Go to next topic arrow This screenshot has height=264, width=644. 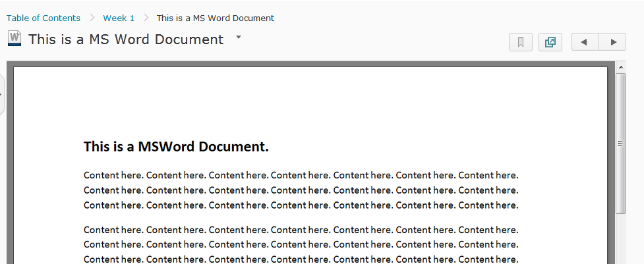click(613, 42)
